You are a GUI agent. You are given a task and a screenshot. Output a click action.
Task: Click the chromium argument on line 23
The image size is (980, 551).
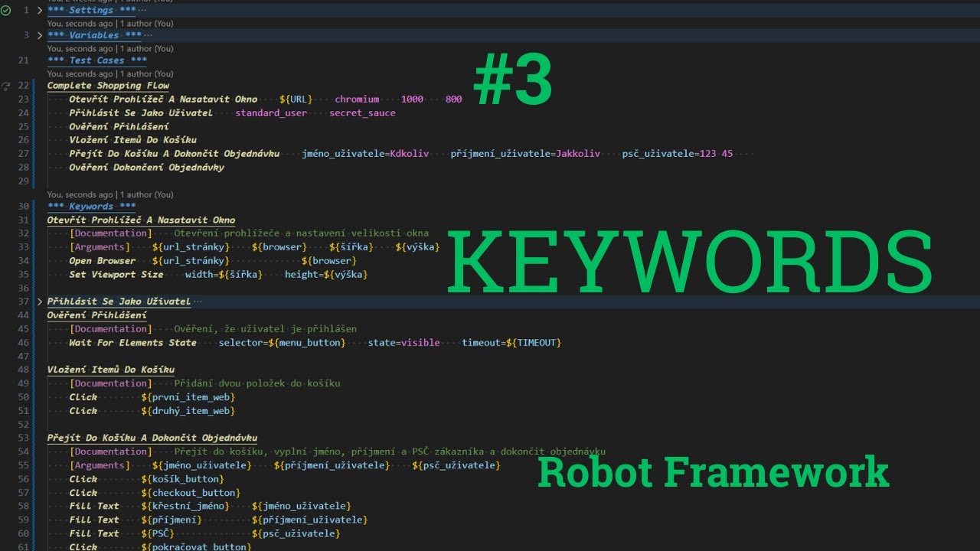click(357, 99)
